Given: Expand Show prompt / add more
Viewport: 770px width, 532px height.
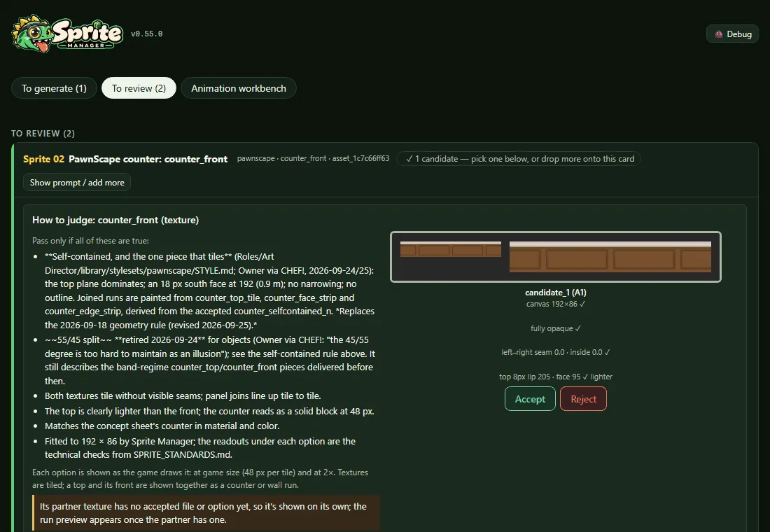Looking at the screenshot, I should click(77, 183).
